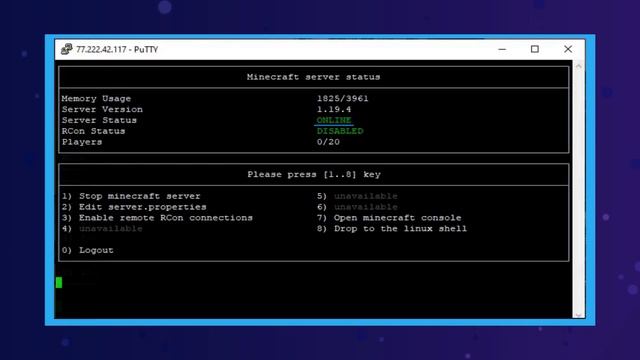This screenshot has width=640, height=360.
Task: Click the version value '1.19.4'
Action: click(x=334, y=109)
